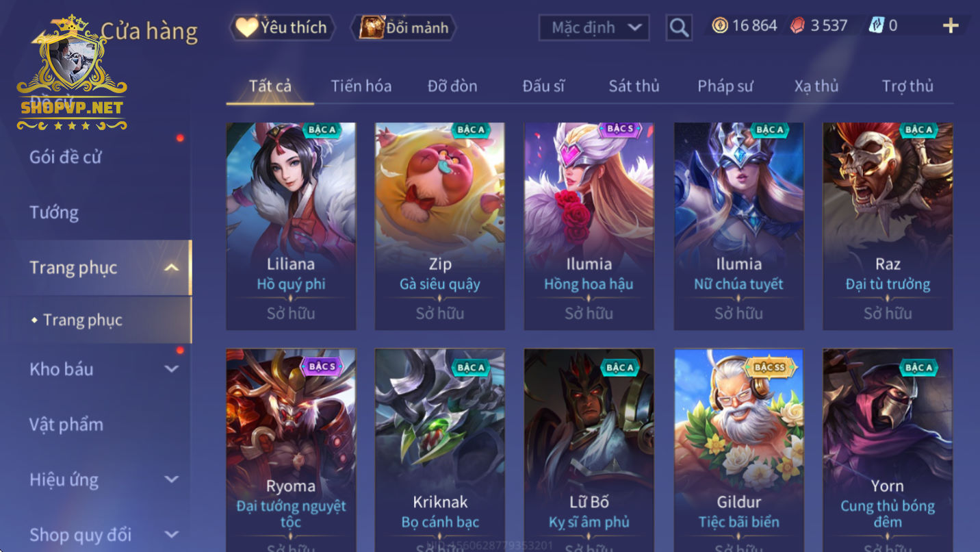The height and width of the screenshot is (552, 980).
Task: Select the Zip Gà siêu quậy skin
Action: click(440, 226)
